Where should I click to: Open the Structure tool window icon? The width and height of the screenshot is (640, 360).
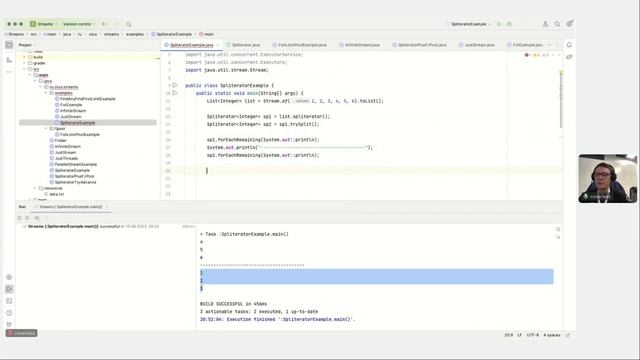9,60
